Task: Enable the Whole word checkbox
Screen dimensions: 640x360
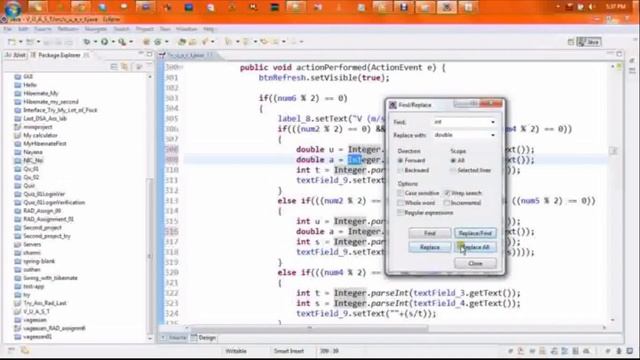Action: tap(400, 203)
